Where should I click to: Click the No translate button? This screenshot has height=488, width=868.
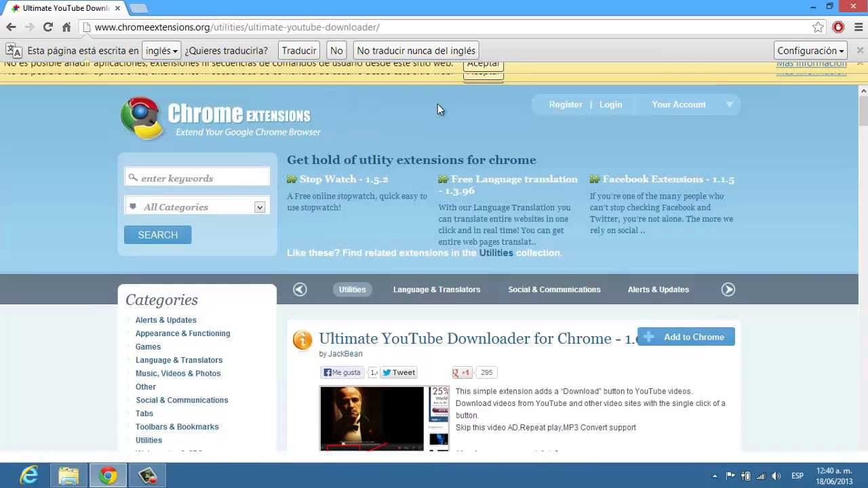(x=337, y=51)
